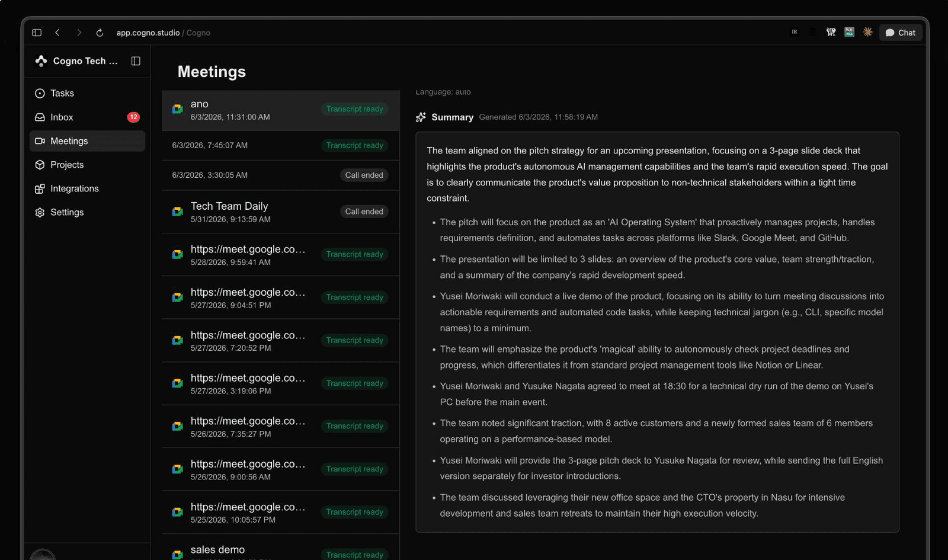Click the Google Meet icon on 'ano'

[177, 109]
